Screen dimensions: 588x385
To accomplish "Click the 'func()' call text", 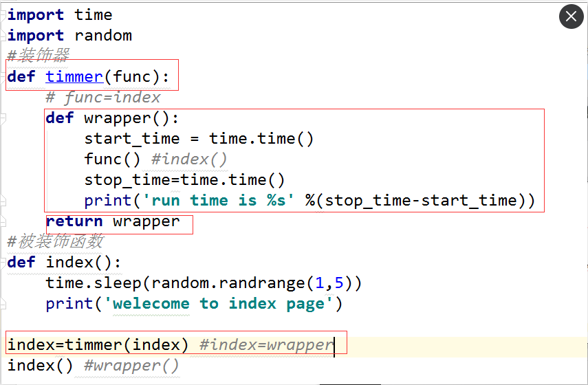I will (x=112, y=159).
